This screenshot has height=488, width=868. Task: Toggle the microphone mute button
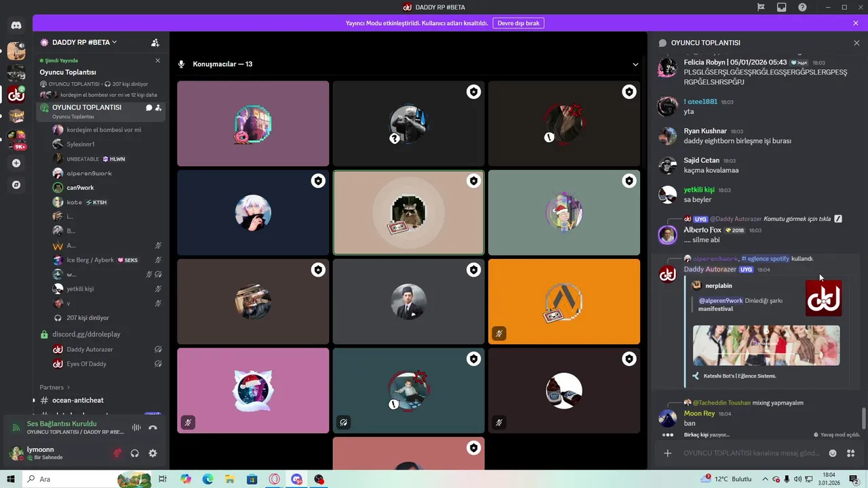(117, 453)
